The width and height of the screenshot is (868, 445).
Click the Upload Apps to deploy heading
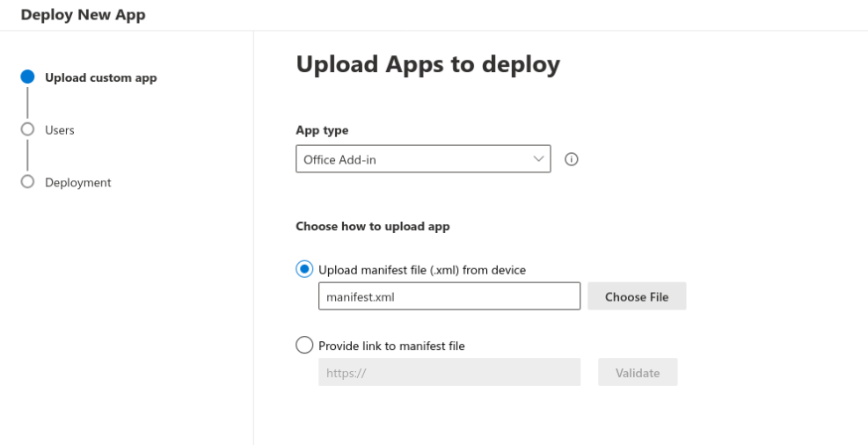[427, 64]
